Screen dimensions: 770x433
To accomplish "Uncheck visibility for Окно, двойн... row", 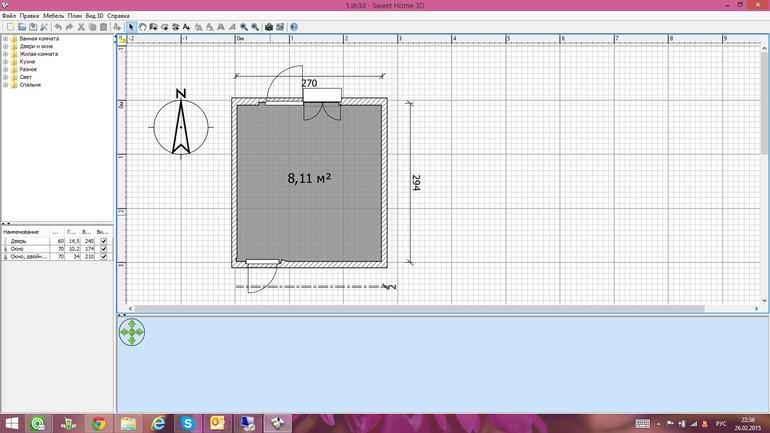I will [104, 257].
